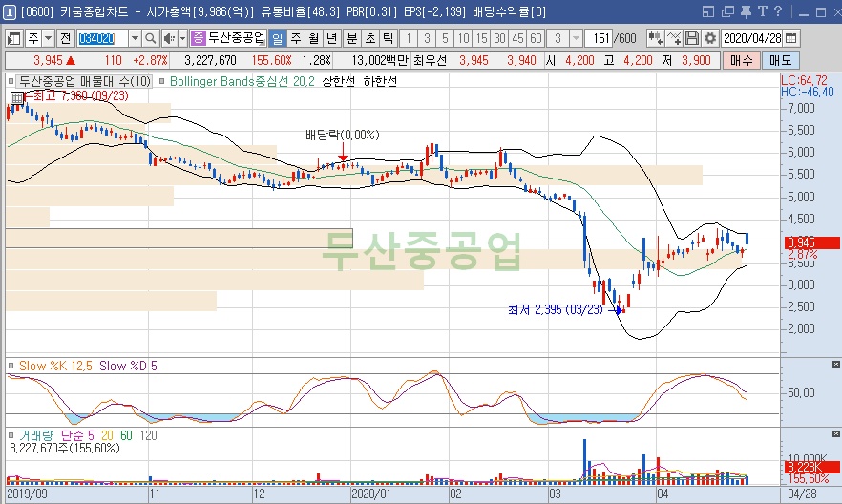The height and width of the screenshot is (504, 842).
Task: Close the Slow stochastic indicator pane
Action: (x=835, y=365)
